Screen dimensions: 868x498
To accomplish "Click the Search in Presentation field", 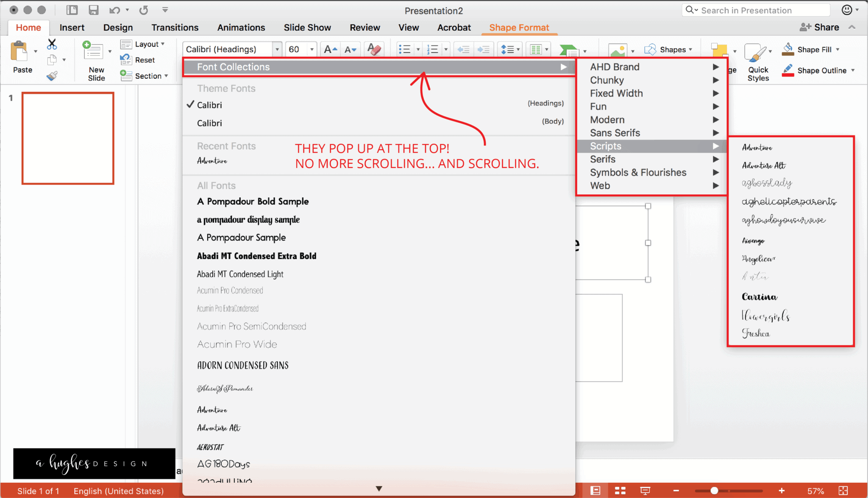I will [x=756, y=10].
